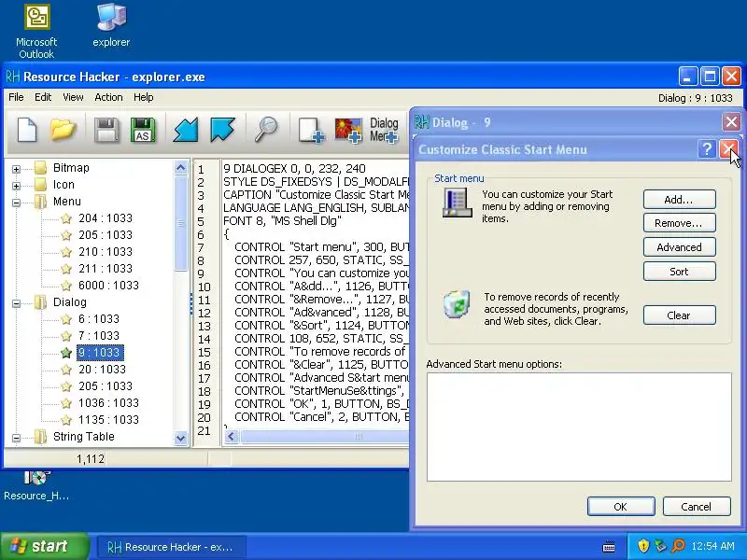Collapse the Menu tree node

pyautogui.click(x=16, y=203)
